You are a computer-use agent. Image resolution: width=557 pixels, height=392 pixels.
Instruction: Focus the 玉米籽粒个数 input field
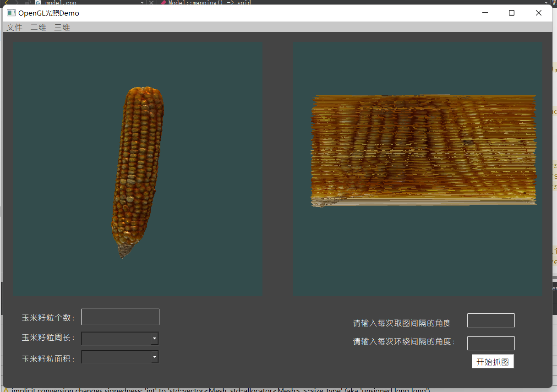(x=120, y=317)
